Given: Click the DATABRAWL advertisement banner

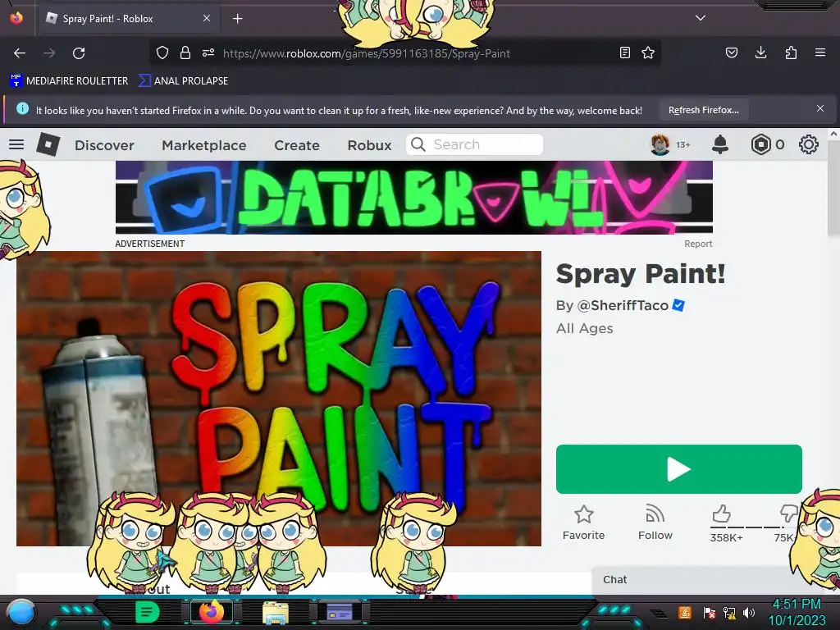Looking at the screenshot, I should (414, 198).
